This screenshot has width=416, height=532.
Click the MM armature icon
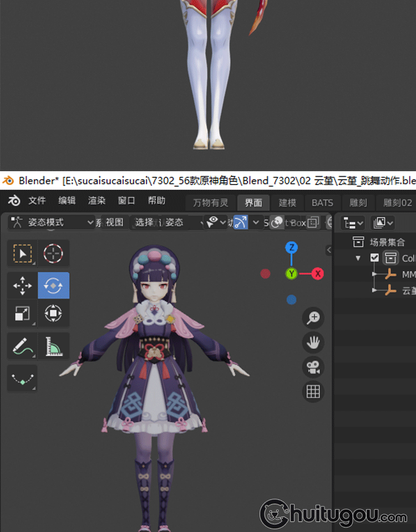pos(390,274)
